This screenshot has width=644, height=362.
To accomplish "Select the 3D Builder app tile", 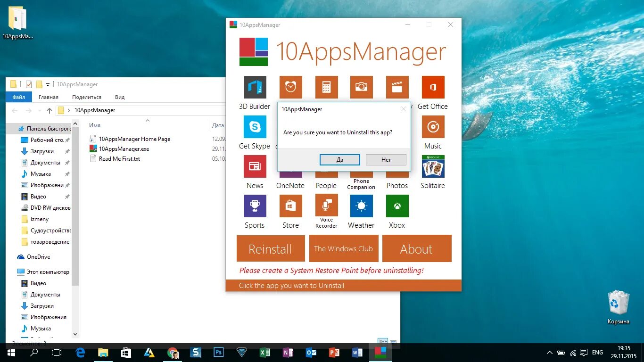I will pos(255,87).
